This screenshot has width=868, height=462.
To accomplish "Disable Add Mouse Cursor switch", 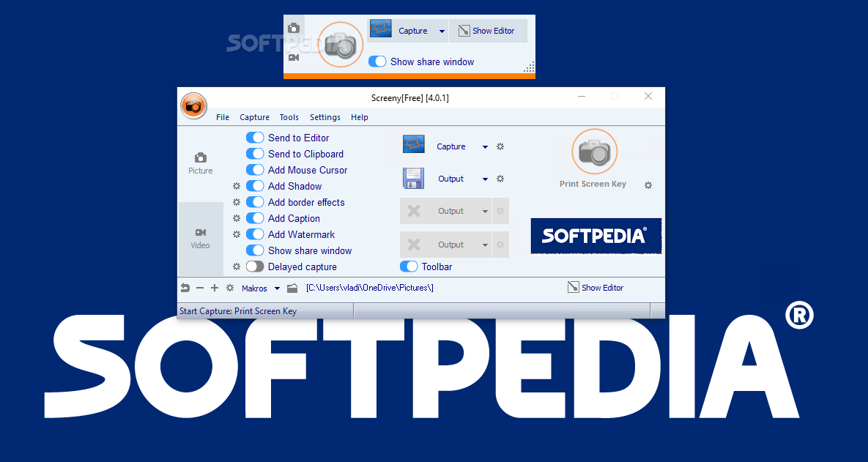I will click(x=255, y=169).
